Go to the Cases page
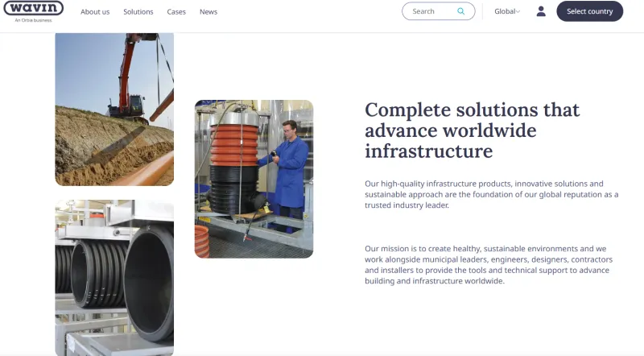 point(176,12)
